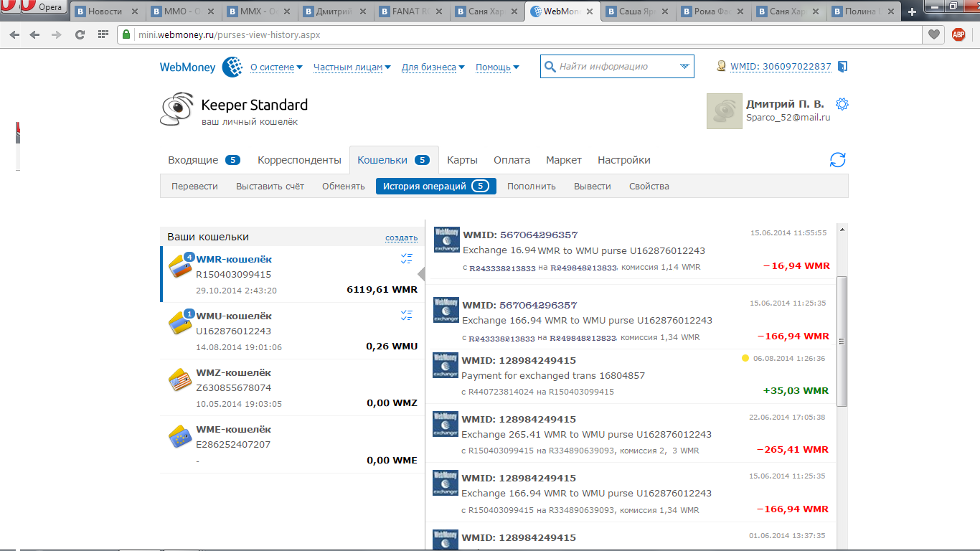
Task: Open the Перевести submenu item
Action: click(x=194, y=187)
